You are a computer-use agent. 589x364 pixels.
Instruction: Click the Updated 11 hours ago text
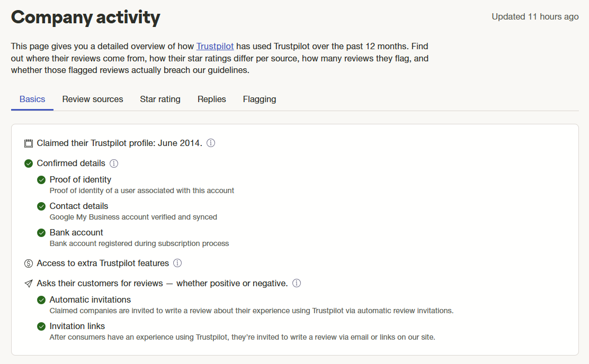point(534,16)
